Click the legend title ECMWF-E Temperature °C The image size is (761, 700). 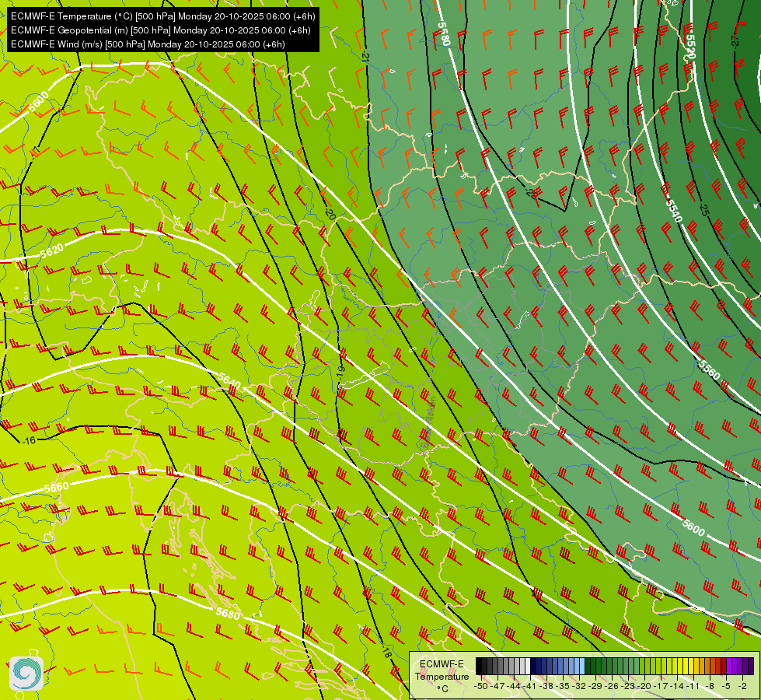(442, 676)
